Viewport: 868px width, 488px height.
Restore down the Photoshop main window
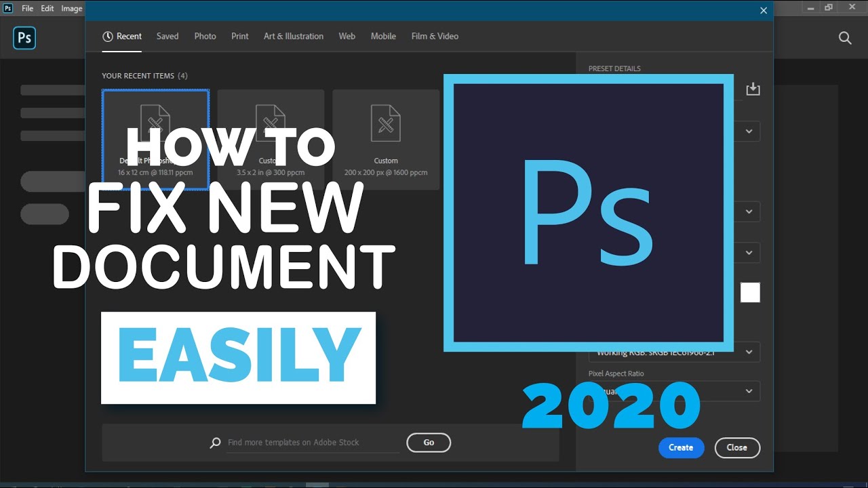pos(829,7)
